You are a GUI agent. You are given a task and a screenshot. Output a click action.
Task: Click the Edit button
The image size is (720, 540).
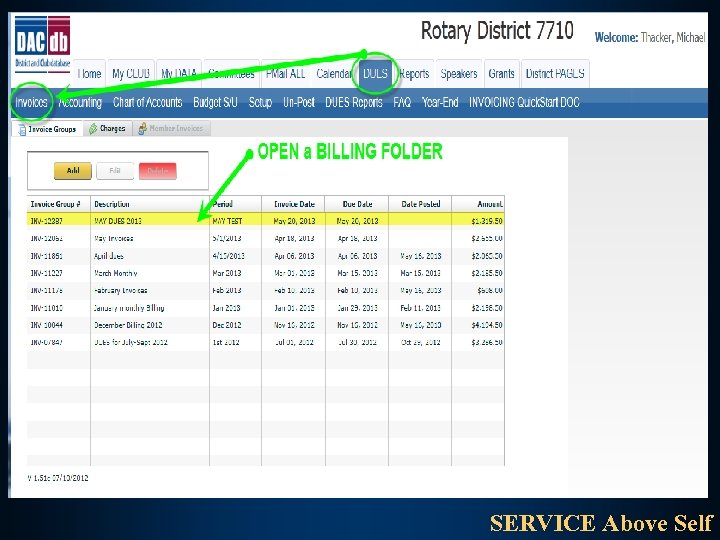(115, 171)
